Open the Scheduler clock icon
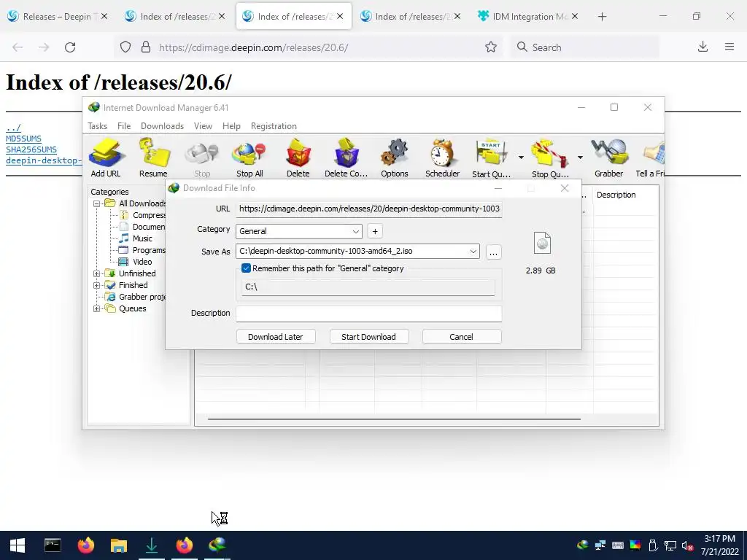This screenshot has width=747, height=560. point(443,157)
